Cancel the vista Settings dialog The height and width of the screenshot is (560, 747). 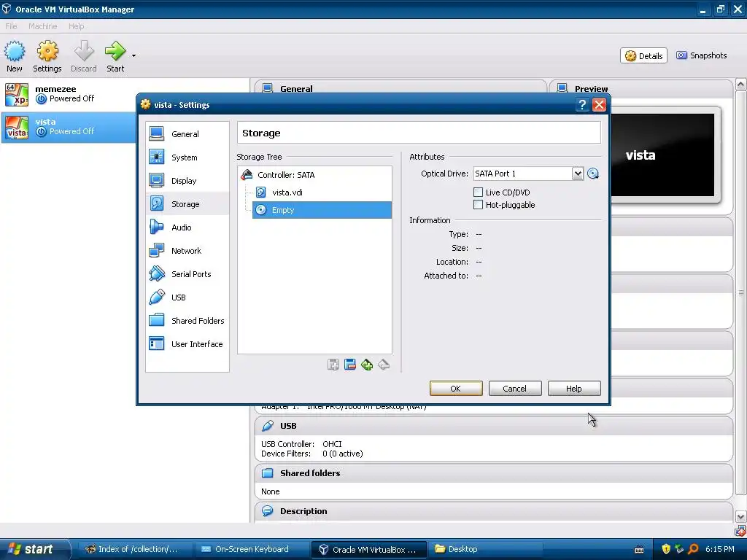click(515, 389)
